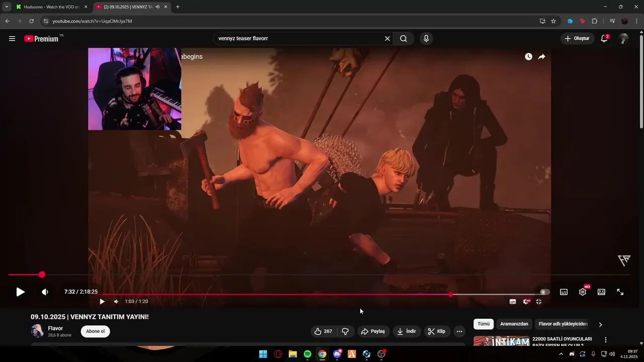Run search with magnifier button
Viewport: 644px width, 362px height.
[x=404, y=39]
